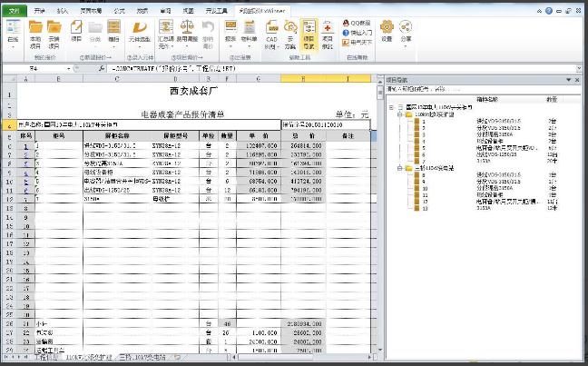
Task: Open the 项目导航 panel options arrow
Action: (x=569, y=80)
